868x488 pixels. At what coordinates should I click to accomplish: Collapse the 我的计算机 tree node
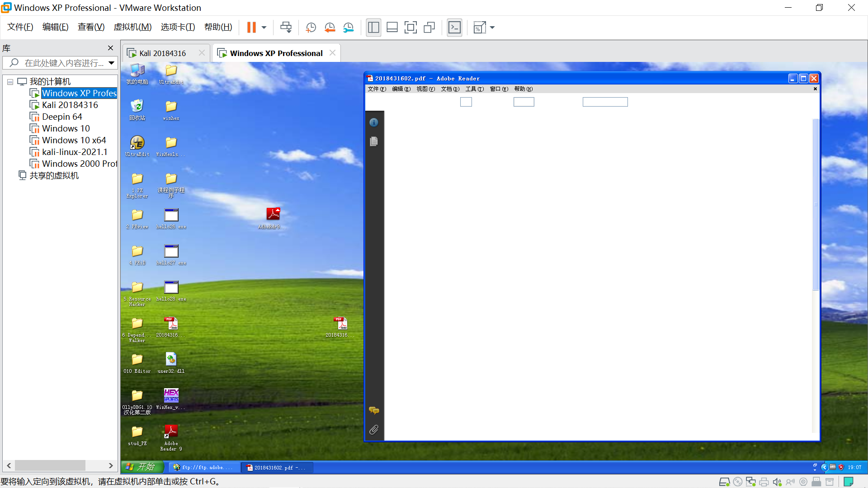pyautogui.click(x=10, y=82)
